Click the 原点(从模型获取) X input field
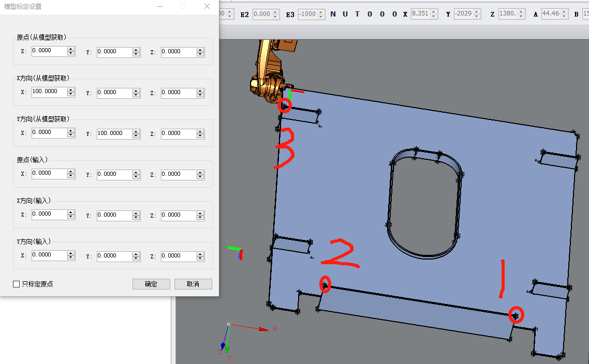The width and height of the screenshot is (589, 364). click(49, 51)
